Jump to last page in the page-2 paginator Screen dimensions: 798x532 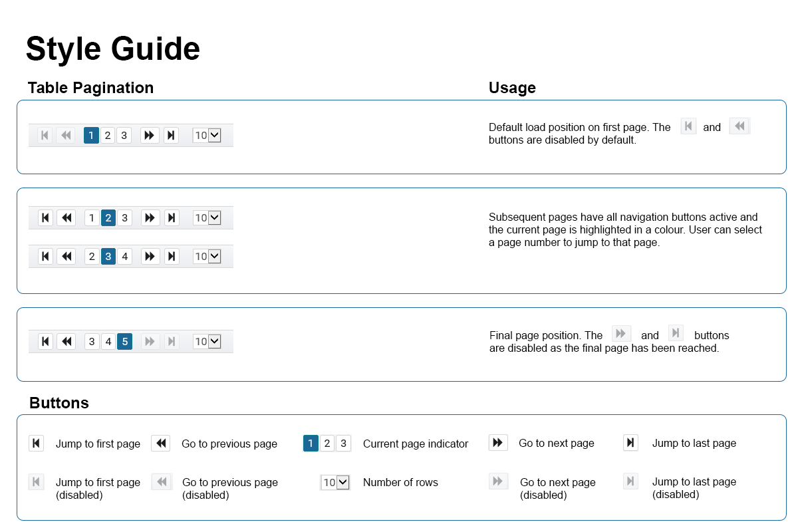click(172, 218)
